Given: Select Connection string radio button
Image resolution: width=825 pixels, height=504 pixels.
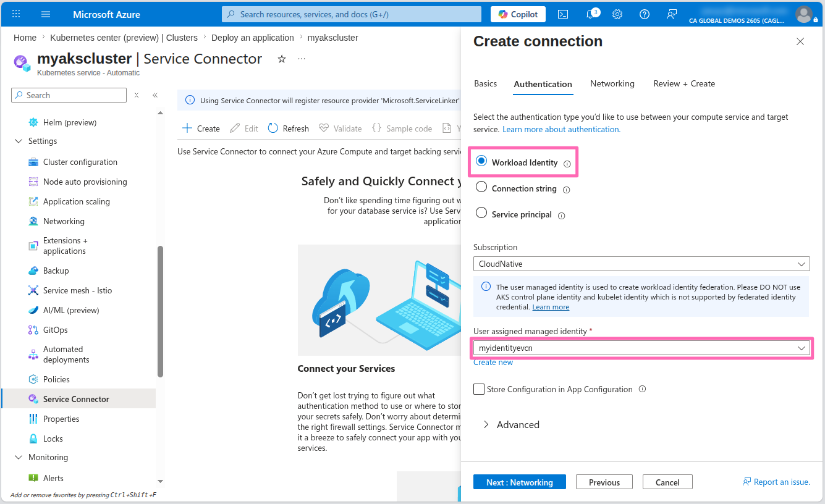Looking at the screenshot, I should [x=481, y=188].
